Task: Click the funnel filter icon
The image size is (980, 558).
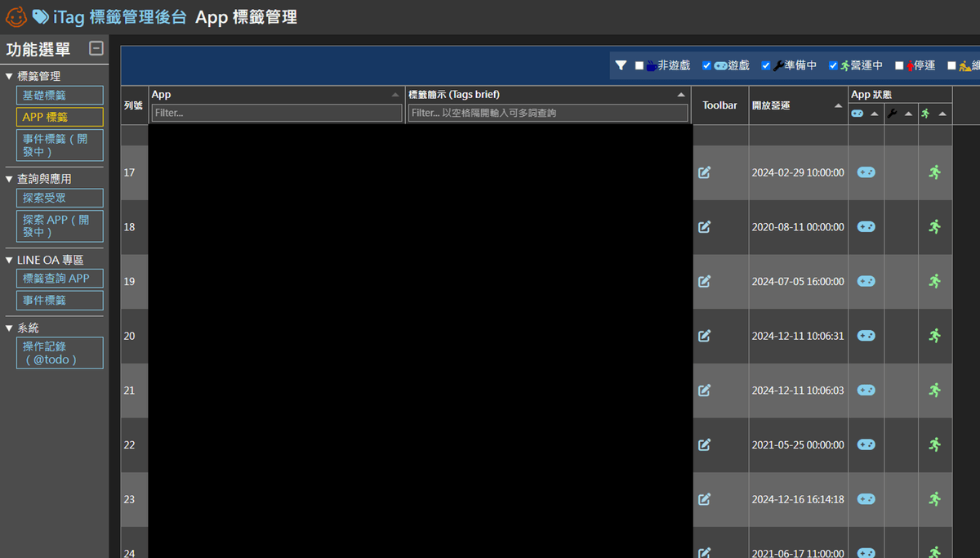Action: coord(621,65)
